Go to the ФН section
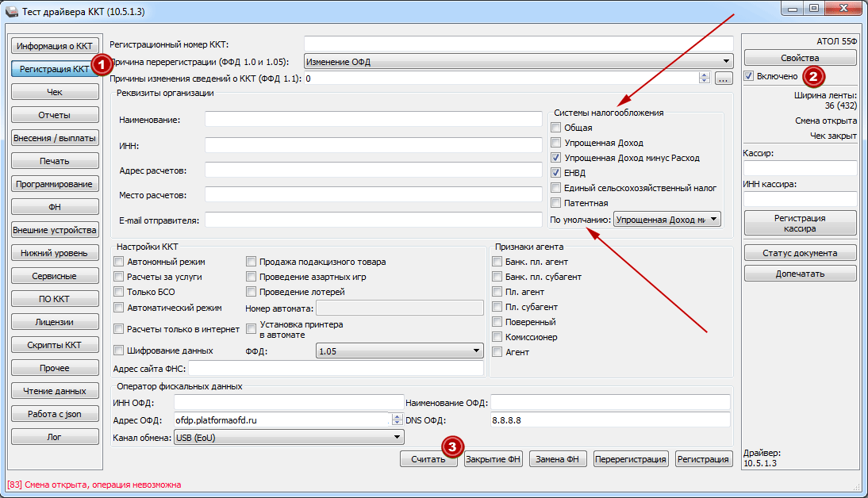Image resolution: width=868 pixels, height=498 pixels. pos(54,207)
